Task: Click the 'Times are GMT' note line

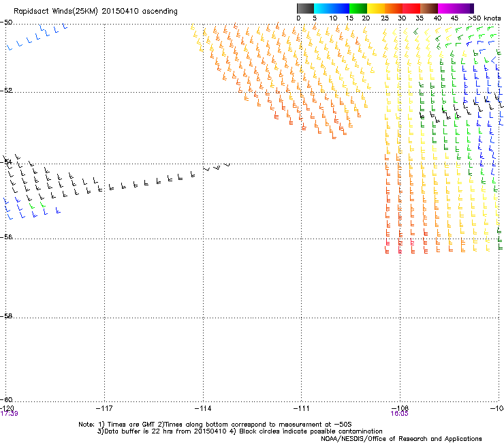Action: coord(215,425)
